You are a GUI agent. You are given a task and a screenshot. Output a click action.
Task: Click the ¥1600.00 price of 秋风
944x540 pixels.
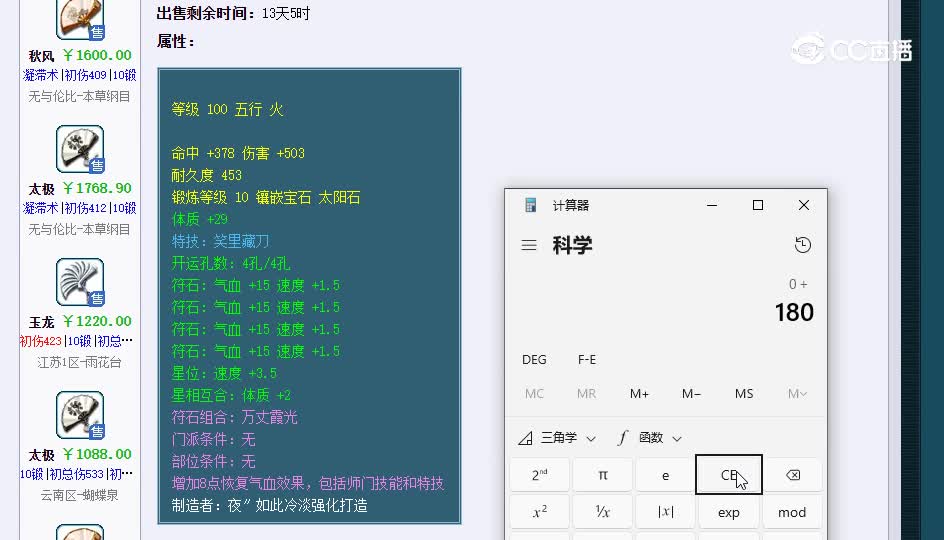tap(97, 55)
